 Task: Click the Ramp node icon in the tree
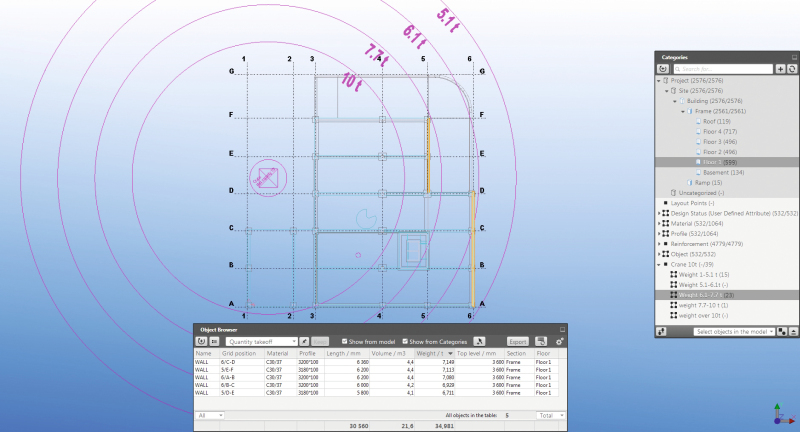[690, 183]
